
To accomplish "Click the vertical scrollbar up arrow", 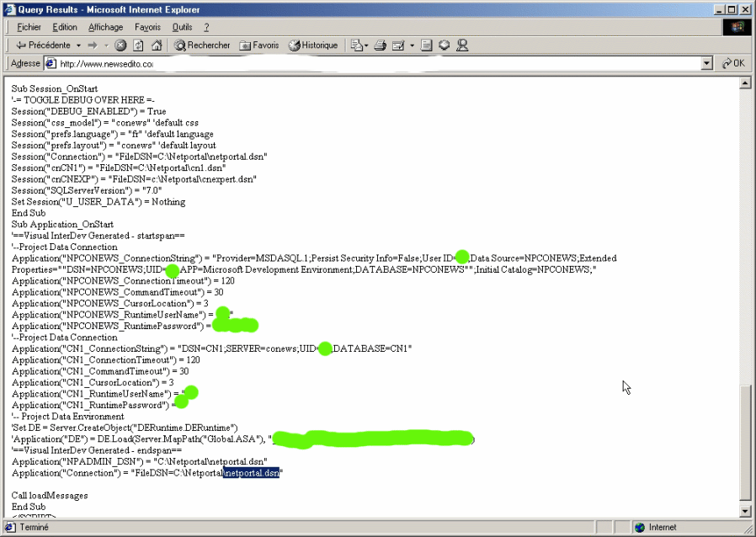I will coord(743,83).
